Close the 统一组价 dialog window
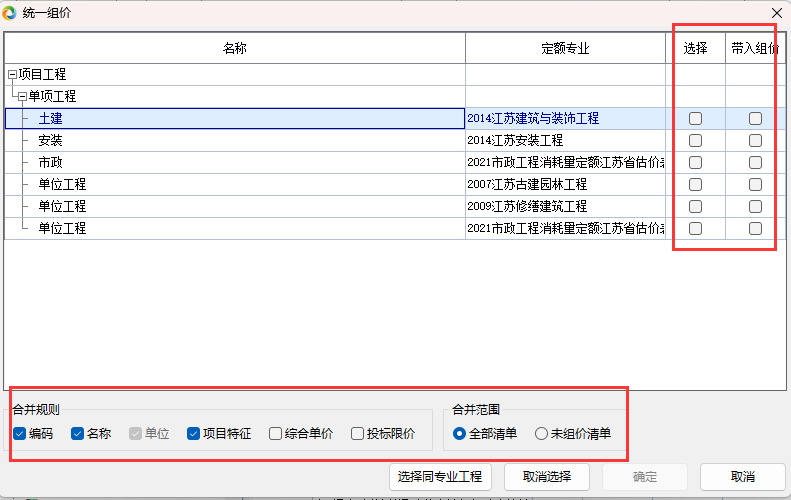 [776, 13]
